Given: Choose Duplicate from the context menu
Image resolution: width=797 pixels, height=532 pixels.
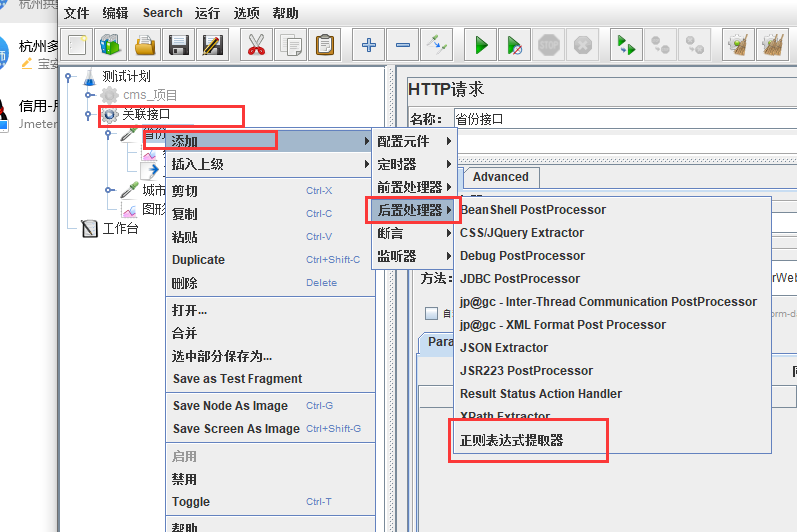Looking at the screenshot, I should pyautogui.click(x=269, y=260).
